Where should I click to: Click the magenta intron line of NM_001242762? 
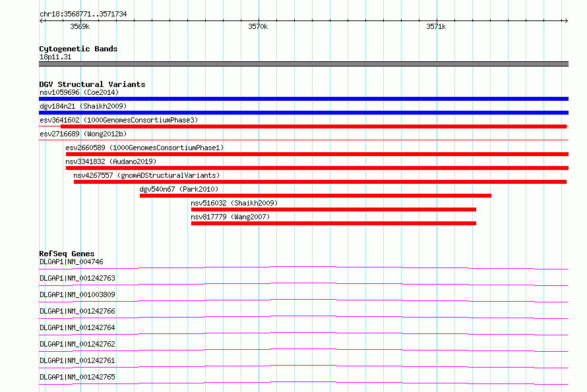(303, 350)
